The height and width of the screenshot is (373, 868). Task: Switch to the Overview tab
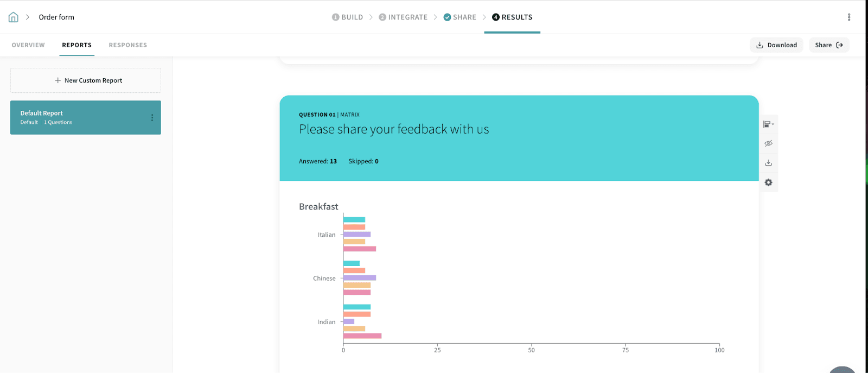pos(28,45)
